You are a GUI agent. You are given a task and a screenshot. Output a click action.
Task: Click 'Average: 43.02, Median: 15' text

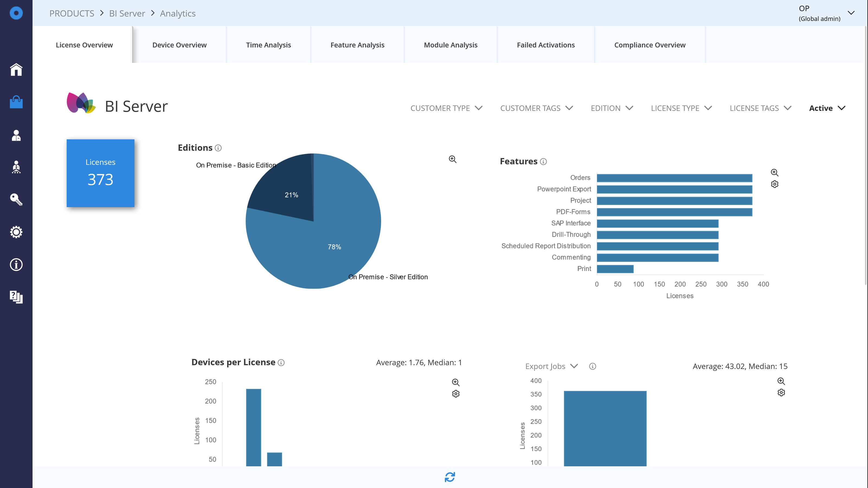tap(740, 366)
